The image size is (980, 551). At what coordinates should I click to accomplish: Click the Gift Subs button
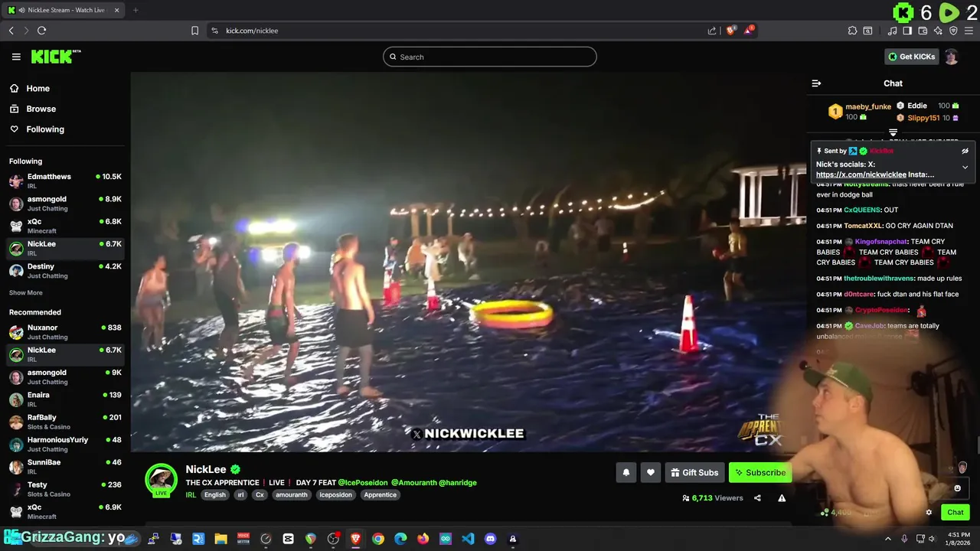coord(694,473)
